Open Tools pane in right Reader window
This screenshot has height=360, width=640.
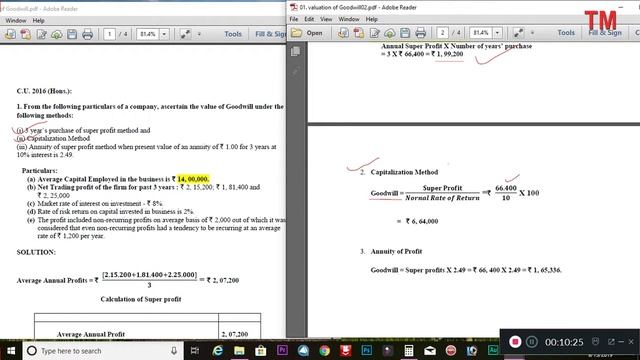(566, 33)
